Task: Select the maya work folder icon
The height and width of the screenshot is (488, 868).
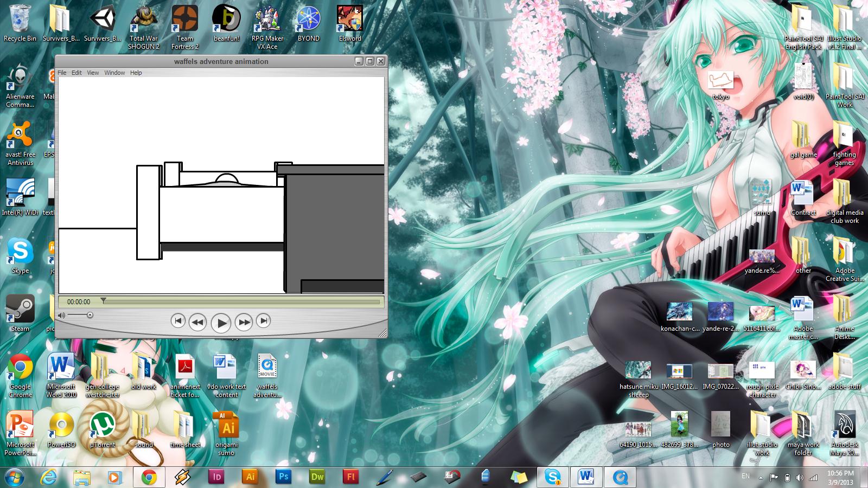Action: [x=803, y=433]
